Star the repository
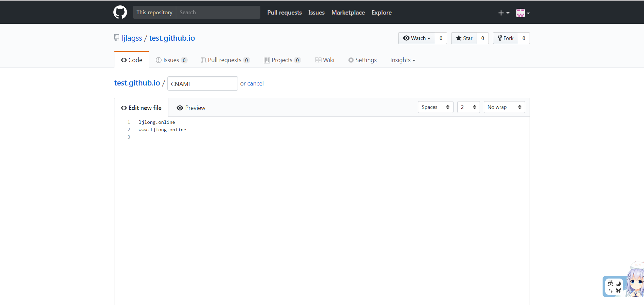644x305 pixels. click(x=464, y=38)
